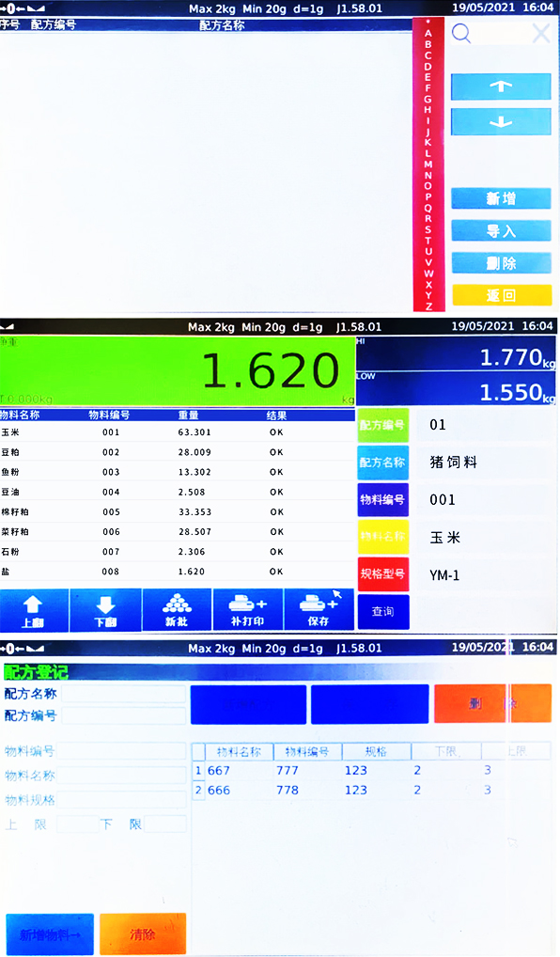Select table row with material 667
Screen dimensions: 560x957
[371, 770]
